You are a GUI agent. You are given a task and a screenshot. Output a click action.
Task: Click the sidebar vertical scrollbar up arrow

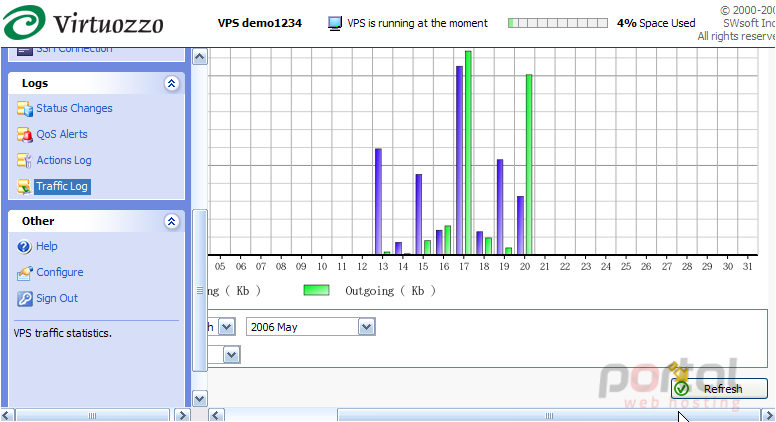tap(199, 57)
